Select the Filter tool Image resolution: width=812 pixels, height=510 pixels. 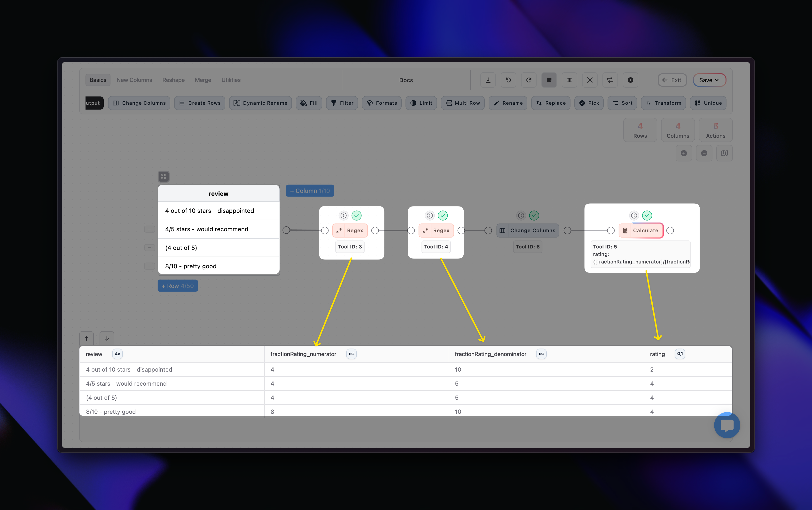pos(342,103)
